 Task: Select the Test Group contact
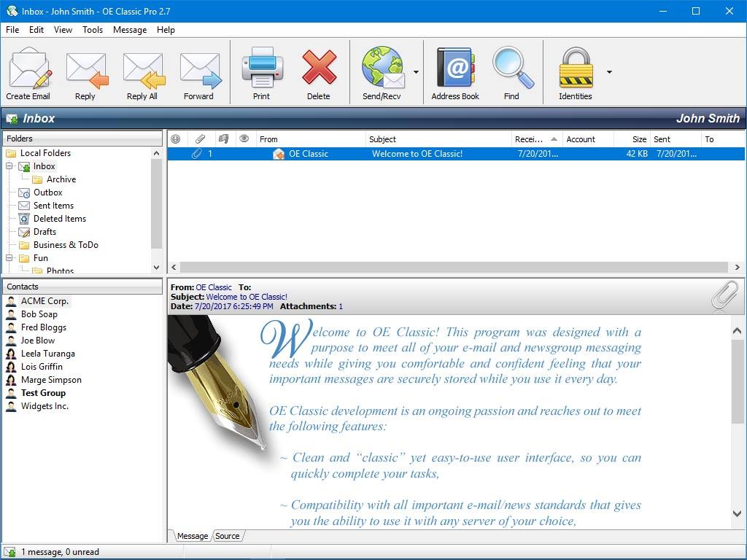(43, 393)
